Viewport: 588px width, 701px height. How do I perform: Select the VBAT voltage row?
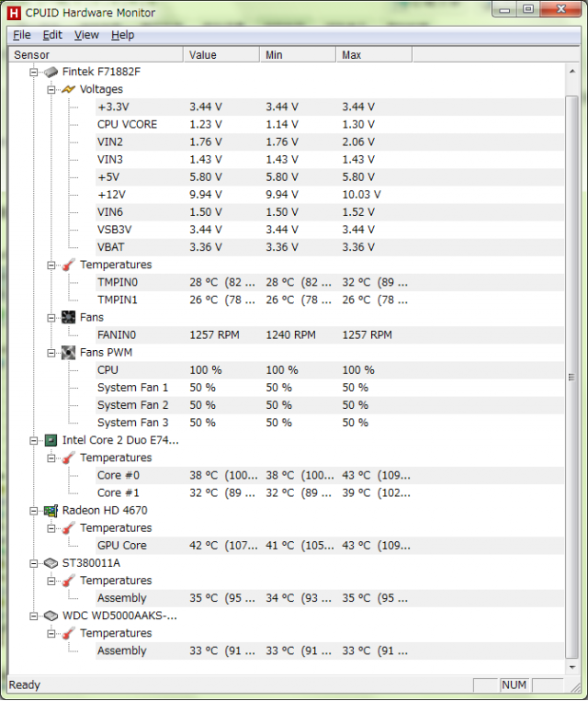[x=330, y=247]
